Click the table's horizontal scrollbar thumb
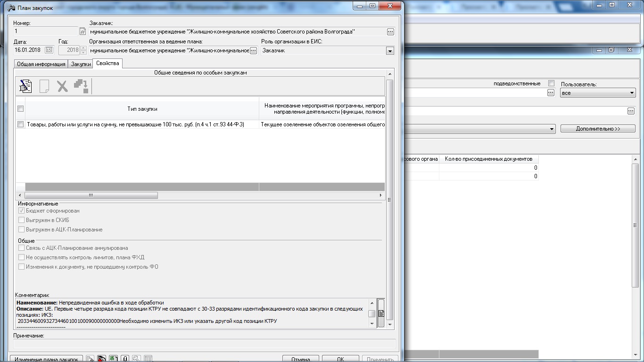Image resolution: width=644 pixels, height=362 pixels. (x=91, y=195)
